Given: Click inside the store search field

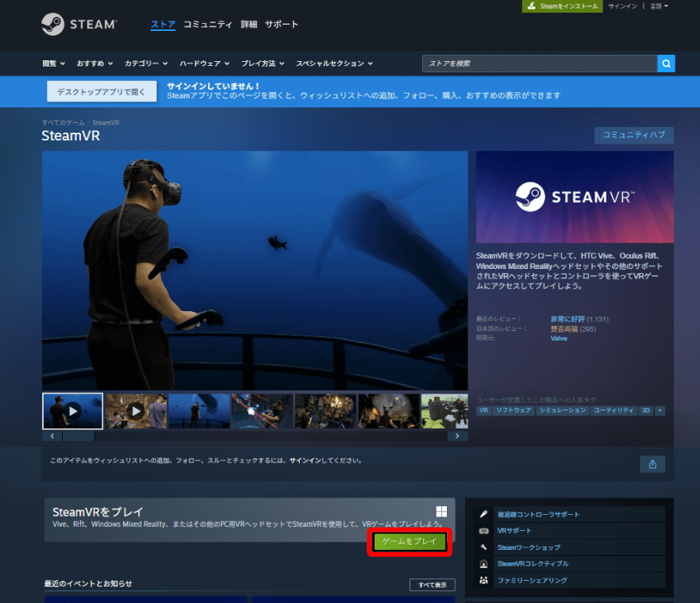Looking at the screenshot, I should click(540, 63).
